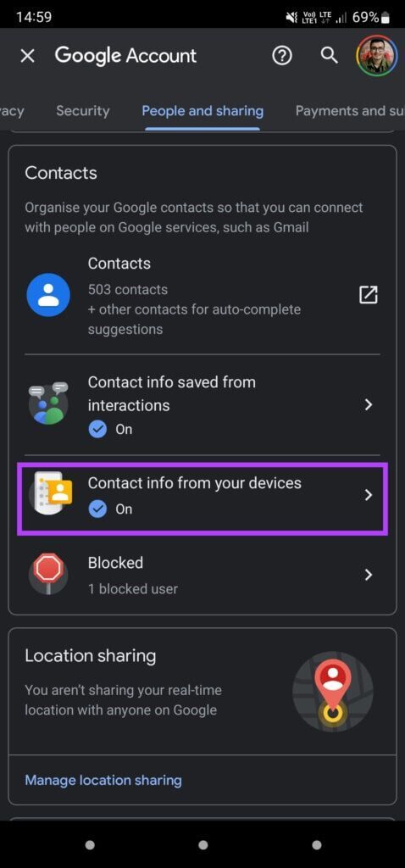405x868 pixels.
Task: Tap the location sharing map pin graphic
Action: [332, 692]
